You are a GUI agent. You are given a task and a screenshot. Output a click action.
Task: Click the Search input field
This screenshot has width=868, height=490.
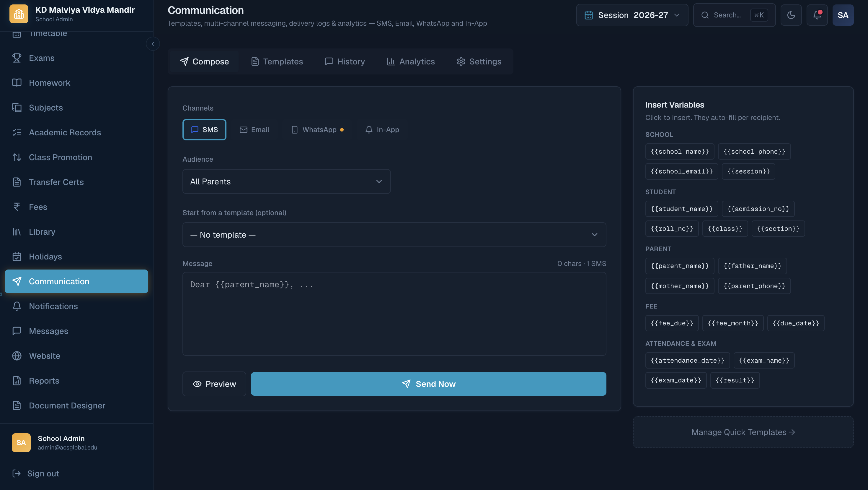[x=734, y=15]
